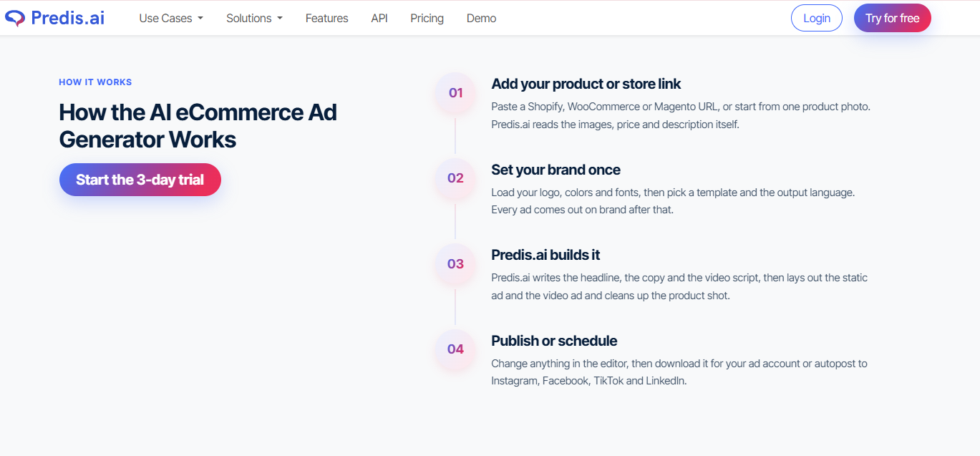
Task: Click the text 'Paste a Shopify, WooCommerce or Magento URL'
Action: point(605,107)
